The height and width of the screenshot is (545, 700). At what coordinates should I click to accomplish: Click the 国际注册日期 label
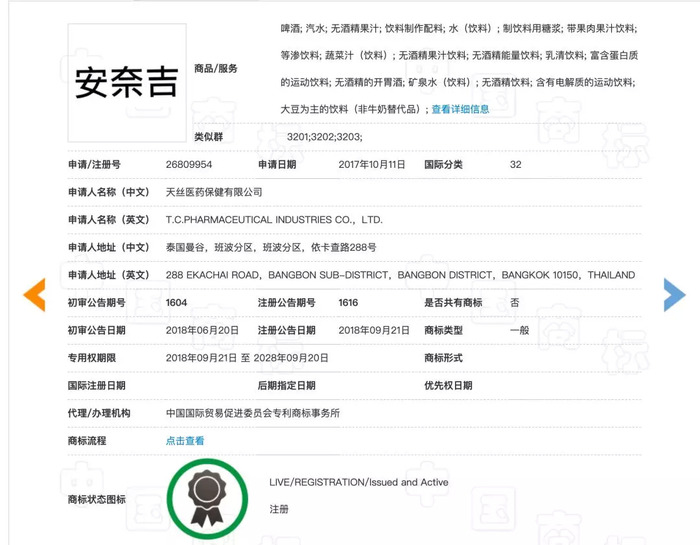tap(96, 386)
